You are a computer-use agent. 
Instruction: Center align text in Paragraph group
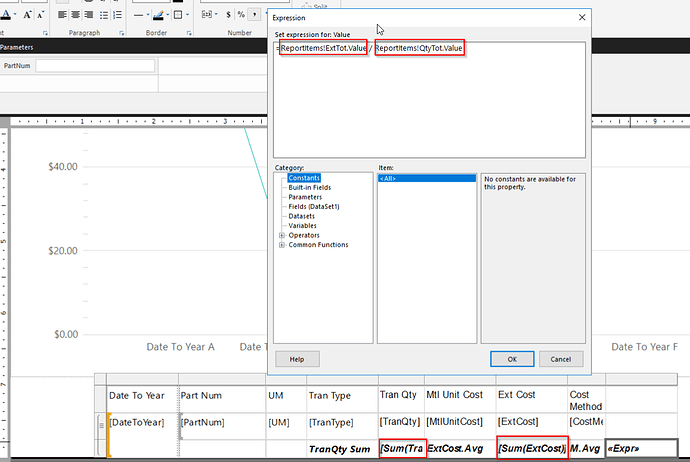click(75, 15)
